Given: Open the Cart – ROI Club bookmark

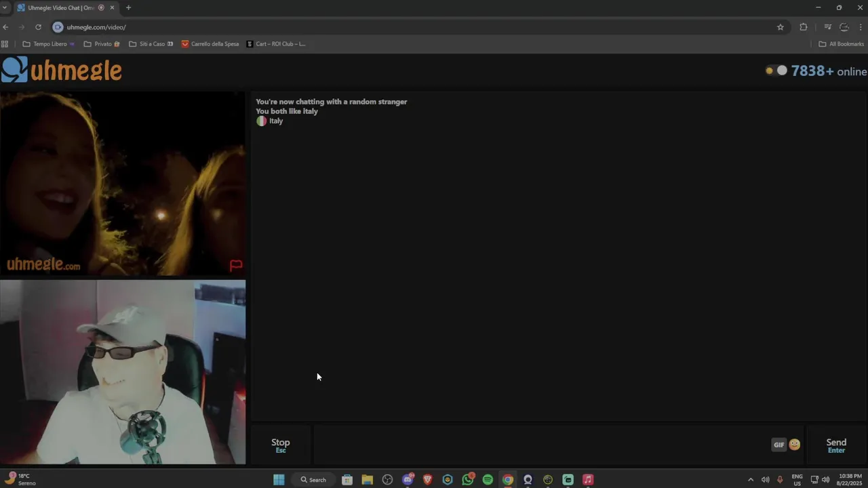Looking at the screenshot, I should pos(276,44).
